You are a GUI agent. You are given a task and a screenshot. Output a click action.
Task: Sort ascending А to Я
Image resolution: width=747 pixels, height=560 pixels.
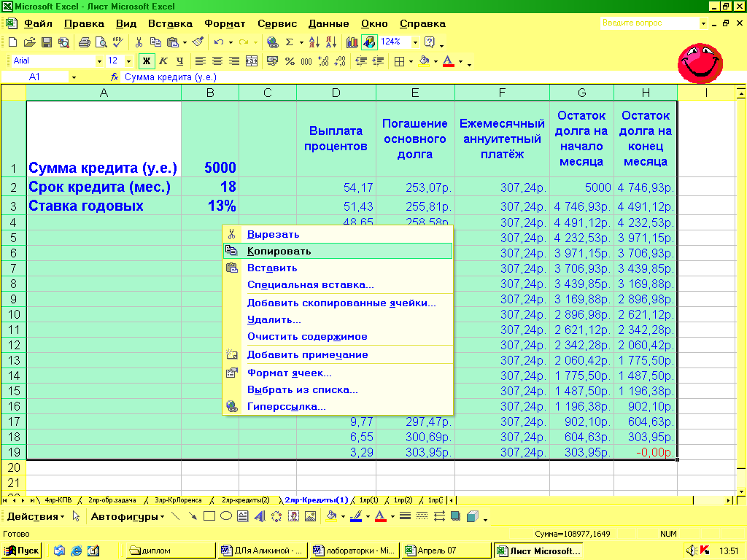point(314,42)
